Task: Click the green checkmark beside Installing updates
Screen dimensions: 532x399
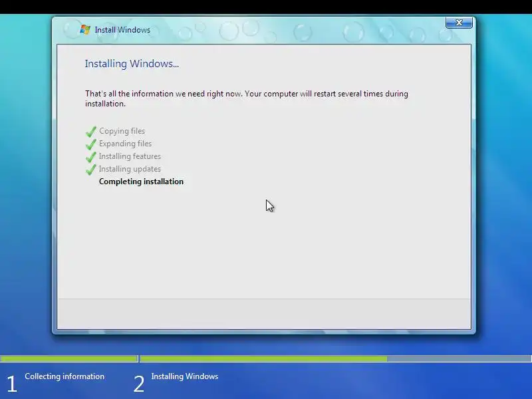Action: (x=91, y=169)
